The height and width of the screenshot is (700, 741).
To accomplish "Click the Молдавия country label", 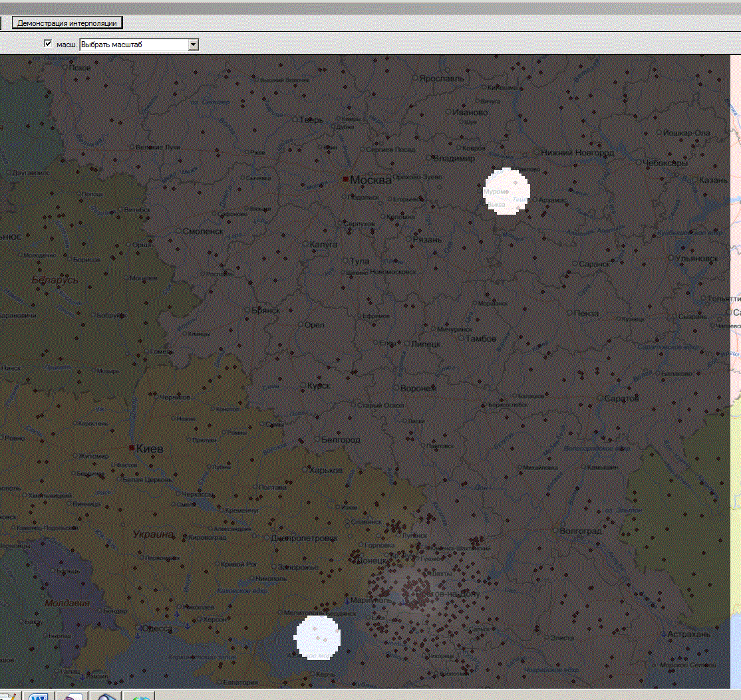I will coord(67,603).
